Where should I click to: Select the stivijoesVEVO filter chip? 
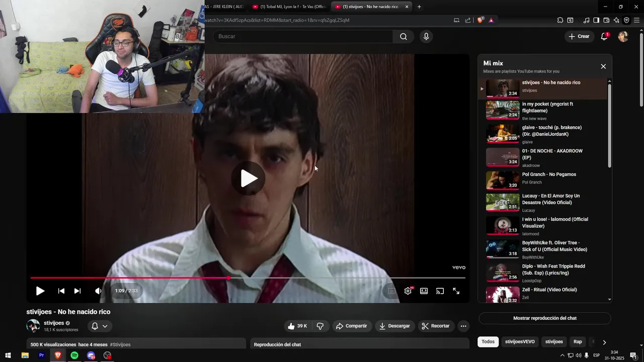coord(520,342)
